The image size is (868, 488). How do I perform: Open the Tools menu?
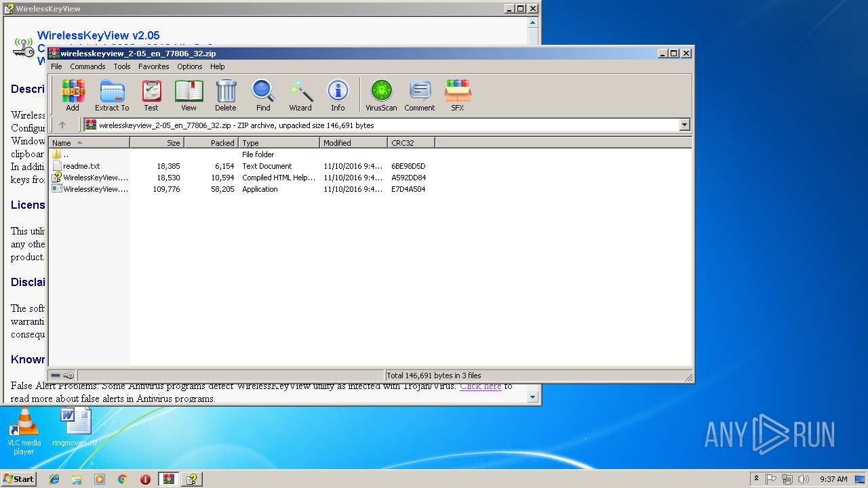coord(122,66)
